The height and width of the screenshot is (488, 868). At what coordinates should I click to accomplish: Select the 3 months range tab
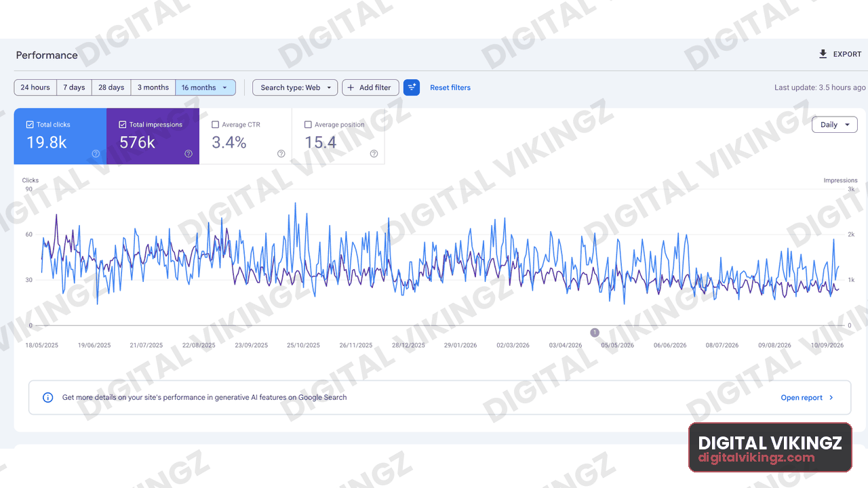(x=153, y=87)
